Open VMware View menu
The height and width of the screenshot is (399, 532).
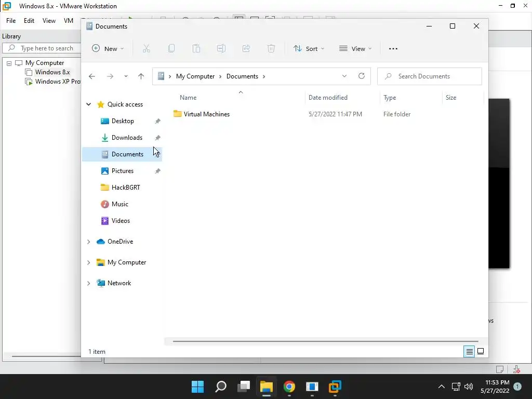coord(49,21)
